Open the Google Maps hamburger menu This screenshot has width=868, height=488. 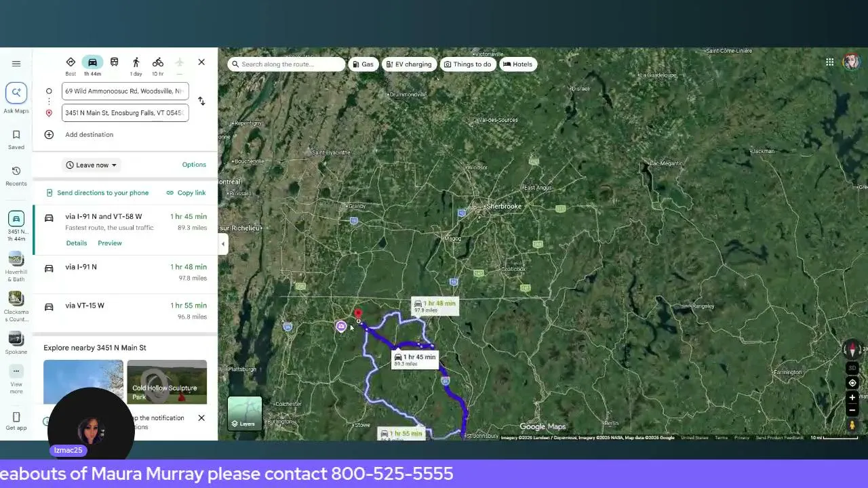tap(16, 64)
